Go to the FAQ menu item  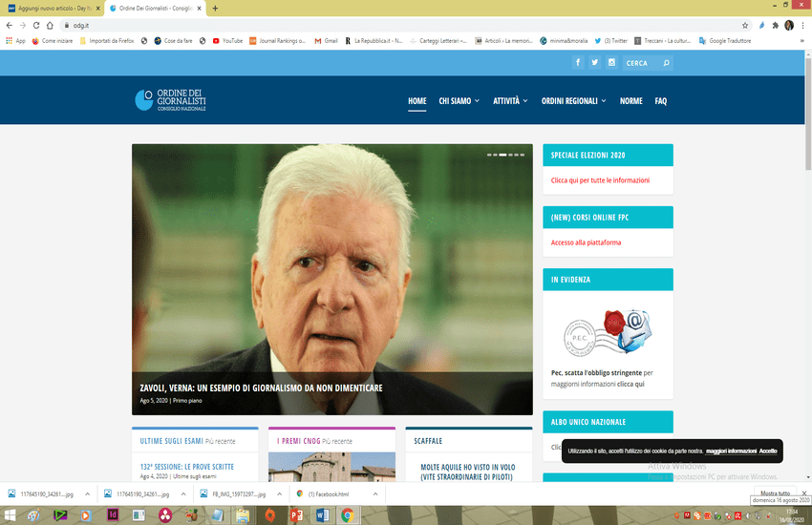coord(661,100)
